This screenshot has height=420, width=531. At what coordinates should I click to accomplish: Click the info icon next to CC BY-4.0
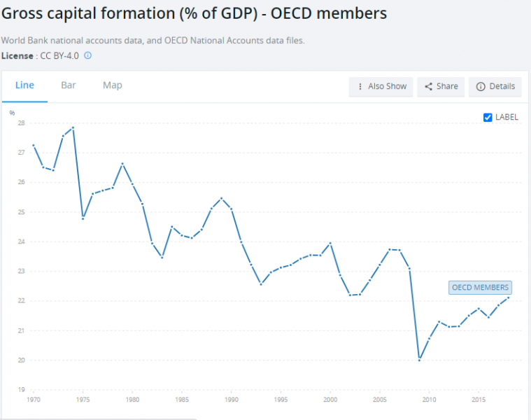point(88,55)
